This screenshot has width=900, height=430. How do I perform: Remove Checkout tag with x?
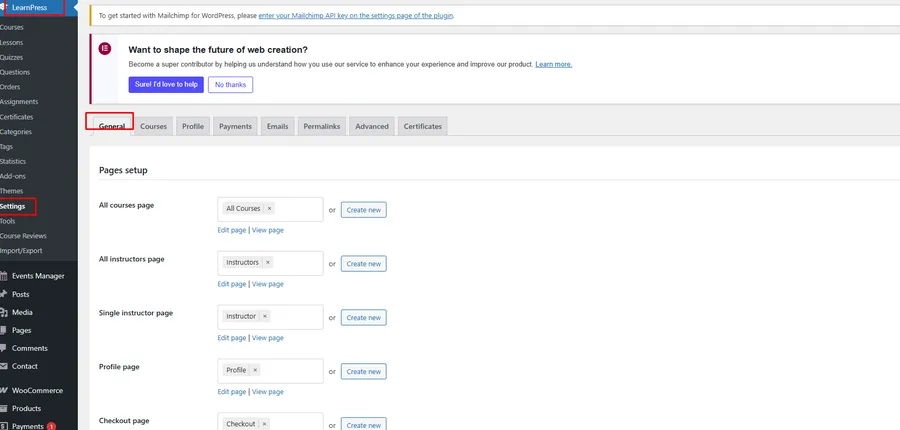pos(264,424)
